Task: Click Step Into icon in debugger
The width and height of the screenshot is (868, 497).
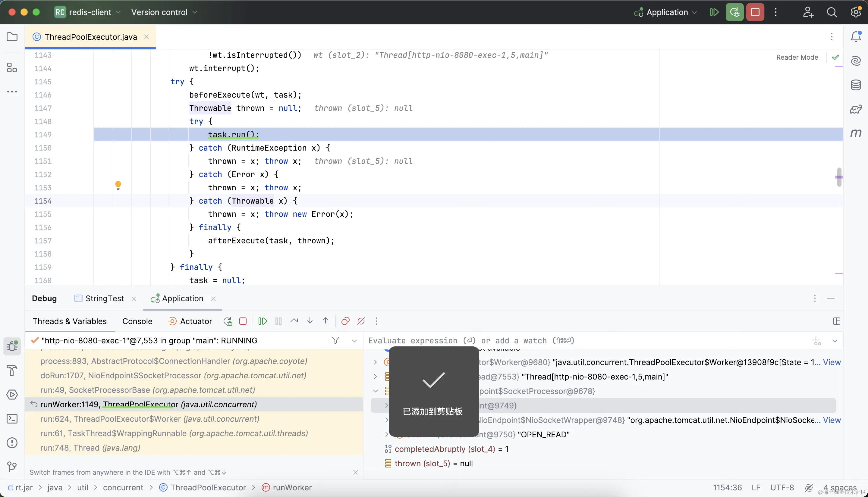Action: 310,321
